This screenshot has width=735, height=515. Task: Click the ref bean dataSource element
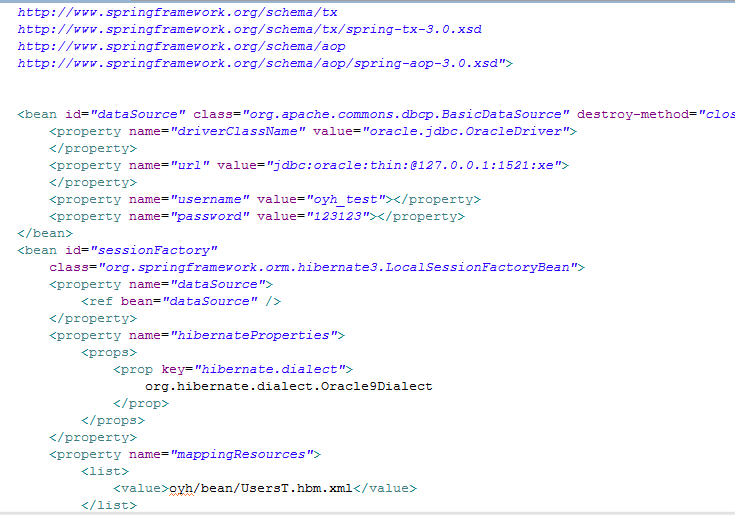click(181, 301)
